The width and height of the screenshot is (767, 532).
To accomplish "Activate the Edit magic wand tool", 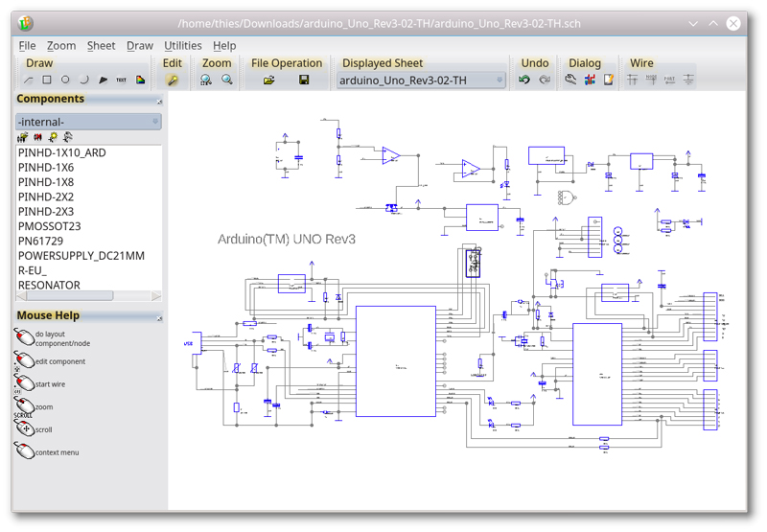I will [173, 80].
